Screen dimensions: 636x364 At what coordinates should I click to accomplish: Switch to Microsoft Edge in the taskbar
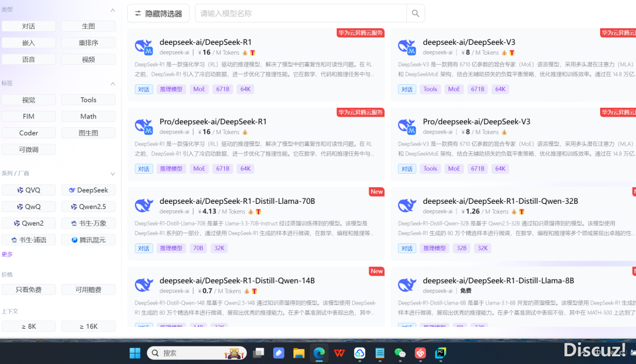tap(319, 353)
